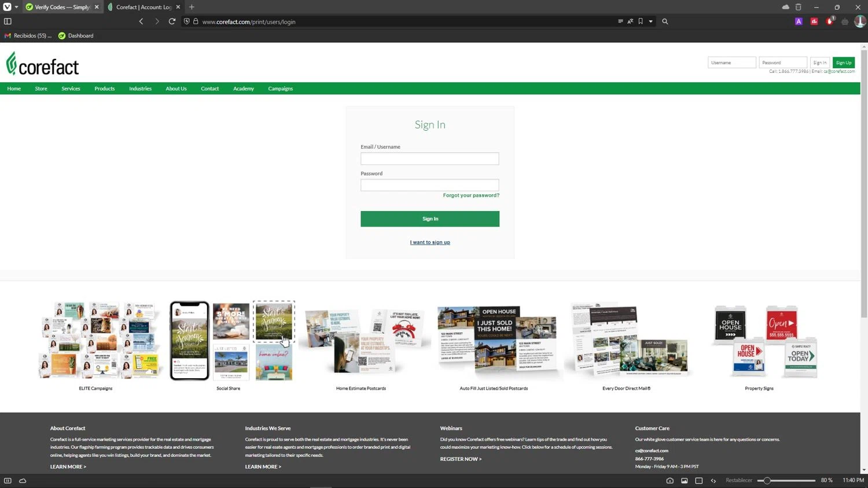Open the address bar search icon
The image size is (868, 488).
pyautogui.click(x=665, y=21)
